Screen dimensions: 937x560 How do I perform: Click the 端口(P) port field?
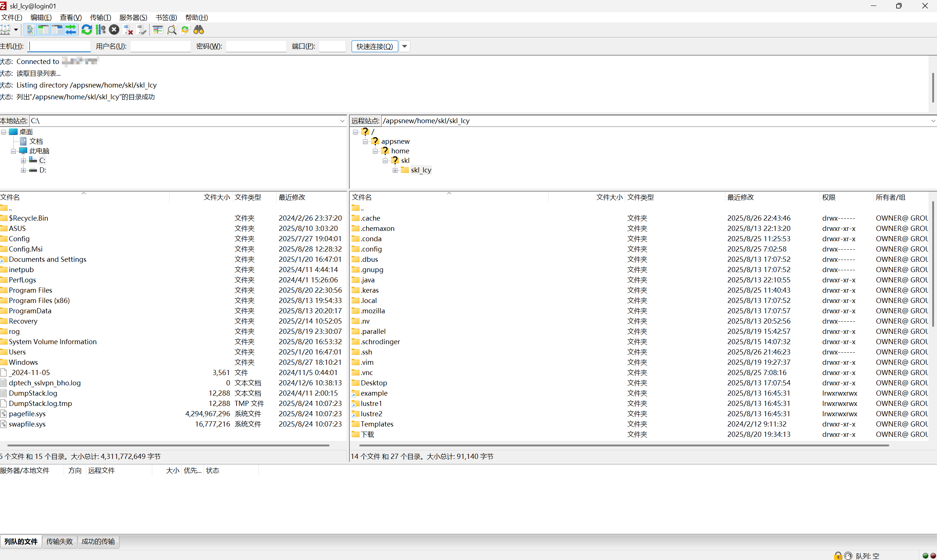tap(332, 46)
